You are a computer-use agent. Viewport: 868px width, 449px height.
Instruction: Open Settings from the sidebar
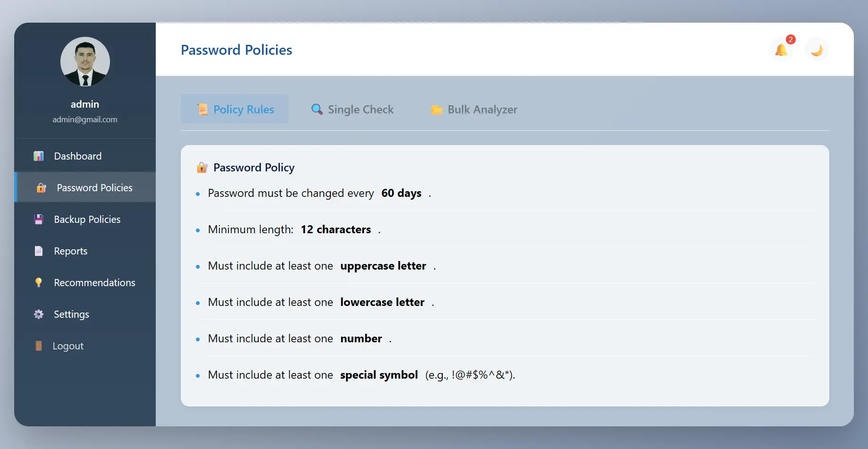coord(71,314)
